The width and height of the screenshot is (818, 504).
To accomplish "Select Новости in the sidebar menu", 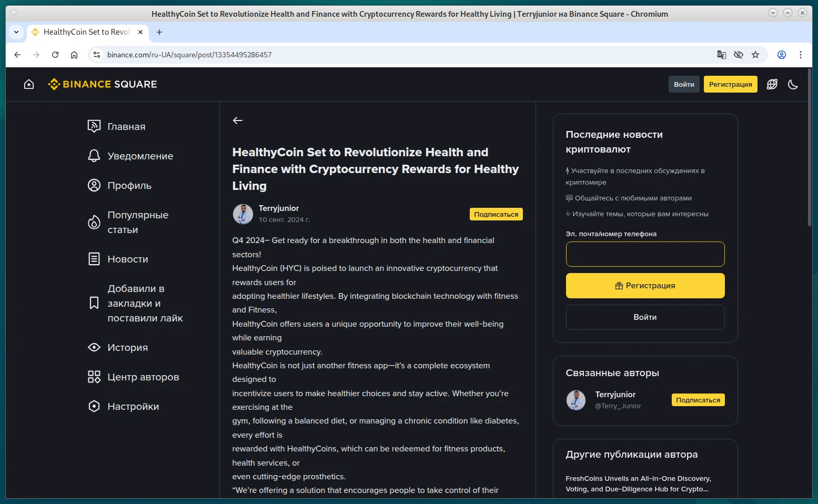I will 128,259.
